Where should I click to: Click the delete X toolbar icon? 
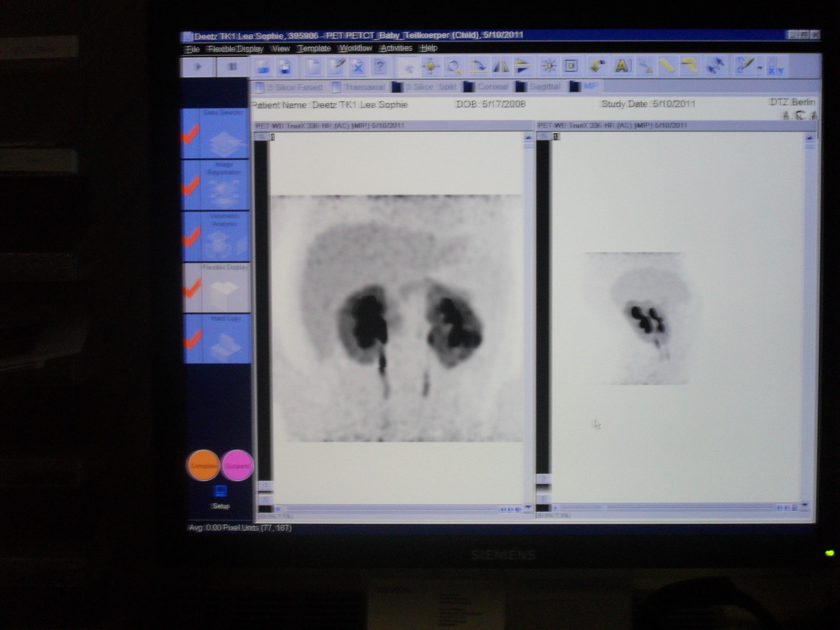[358, 66]
